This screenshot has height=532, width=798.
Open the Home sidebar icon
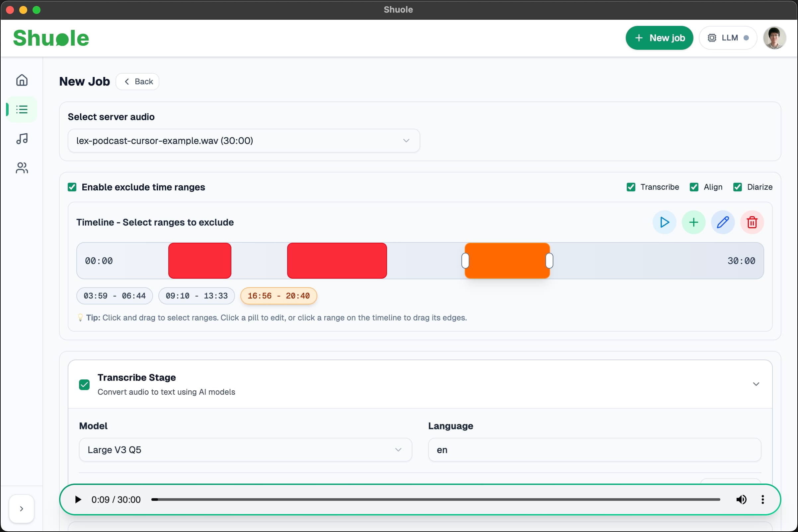coord(22,80)
